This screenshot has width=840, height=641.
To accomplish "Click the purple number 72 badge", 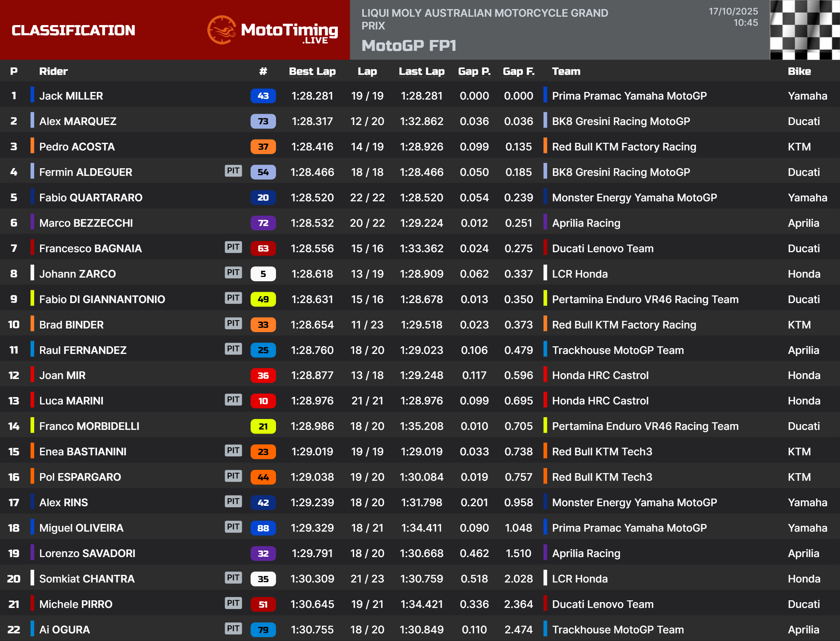I will click(263, 223).
